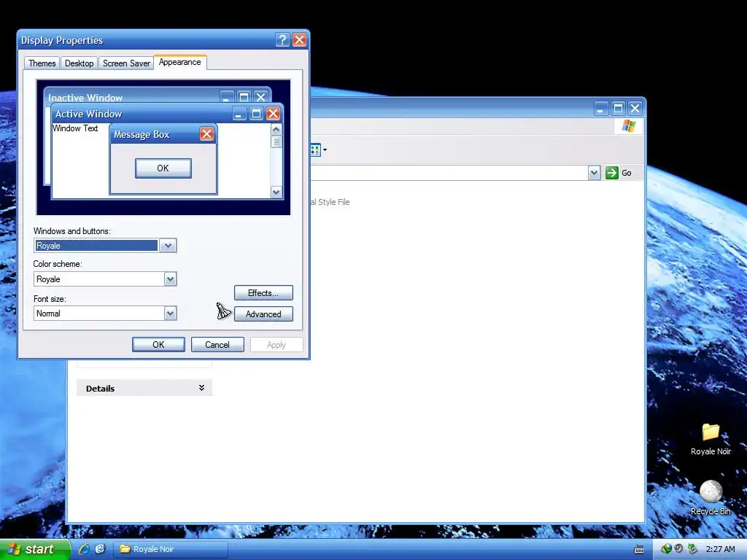Switch to Royale Noir taskbar button
The height and width of the screenshot is (560, 747).
click(x=171, y=549)
